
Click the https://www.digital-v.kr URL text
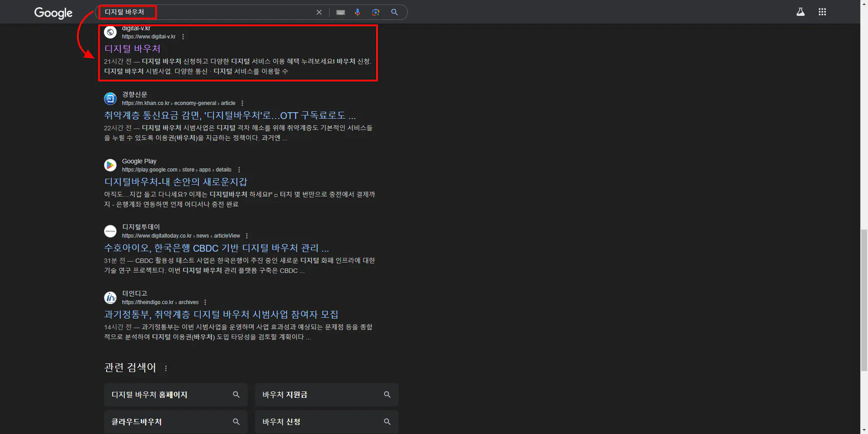149,37
